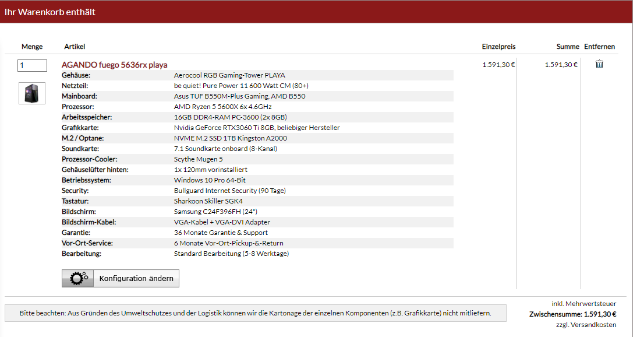Click the Nvidia GeForce RTX3060 Ti value
644x337 pixels.
[x=257, y=128]
